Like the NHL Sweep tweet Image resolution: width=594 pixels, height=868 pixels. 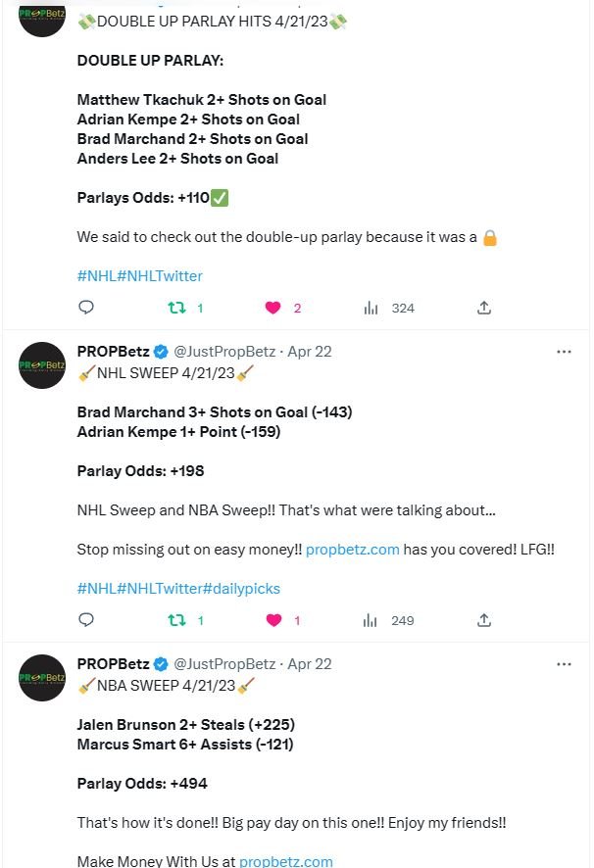(273, 620)
